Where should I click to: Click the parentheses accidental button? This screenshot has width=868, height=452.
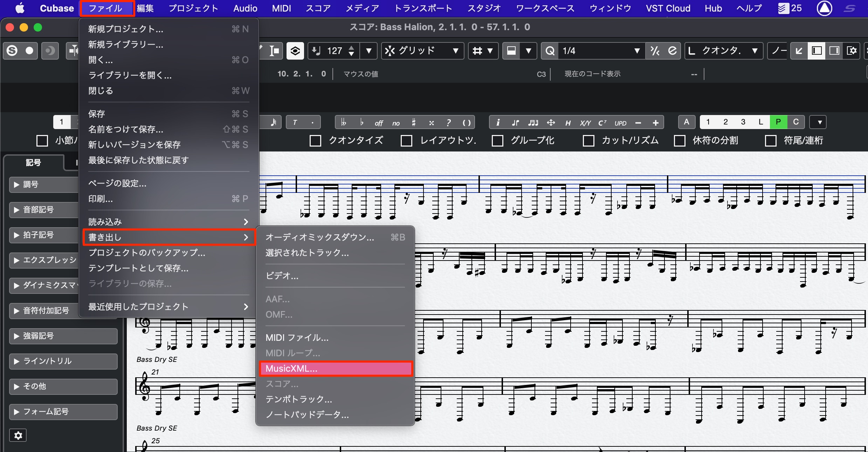[466, 123]
